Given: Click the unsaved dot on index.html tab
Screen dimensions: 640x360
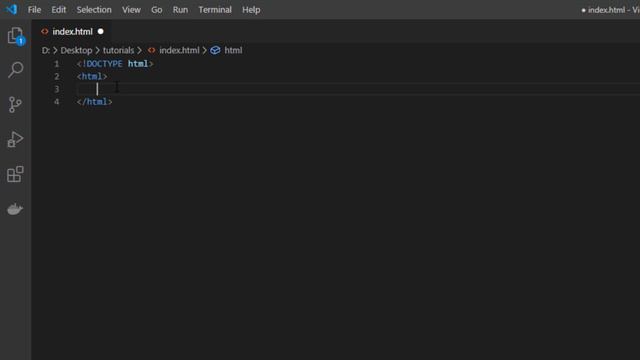Looking at the screenshot, I should [100, 31].
